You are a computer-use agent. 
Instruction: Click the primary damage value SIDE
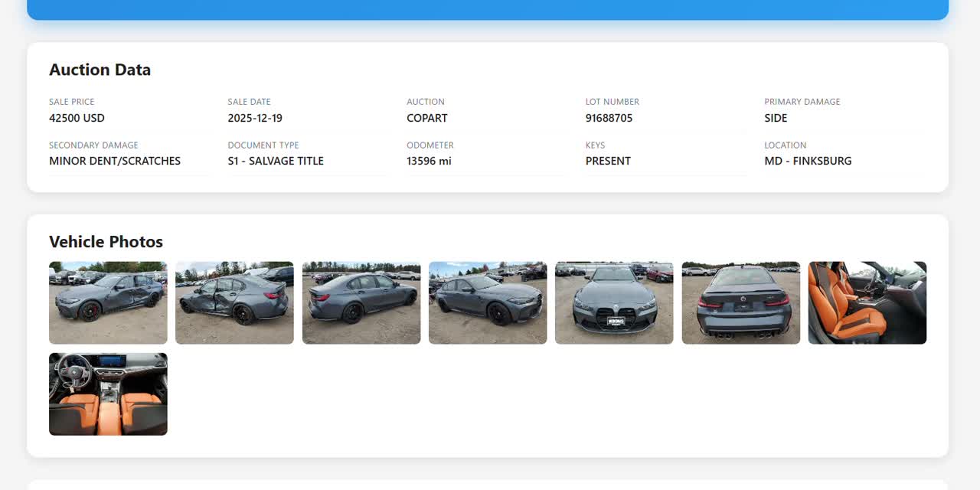click(776, 118)
